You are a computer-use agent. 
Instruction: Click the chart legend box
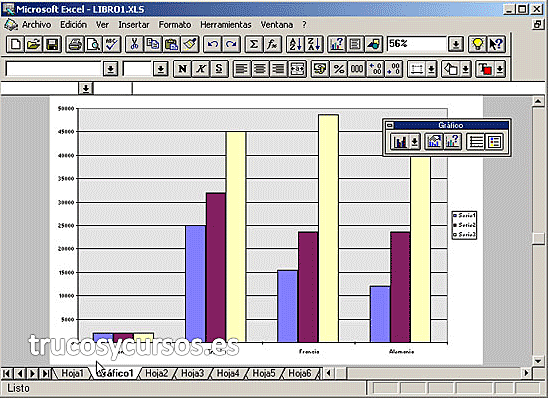(464, 225)
